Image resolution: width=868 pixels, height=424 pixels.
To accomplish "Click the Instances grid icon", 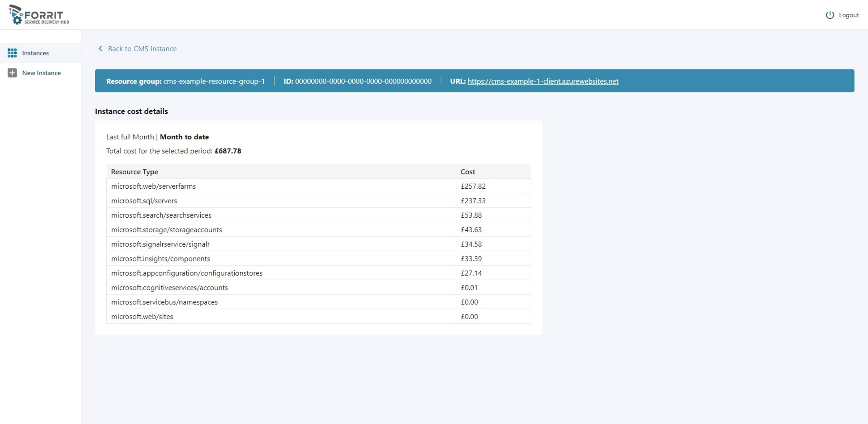I will [12, 53].
